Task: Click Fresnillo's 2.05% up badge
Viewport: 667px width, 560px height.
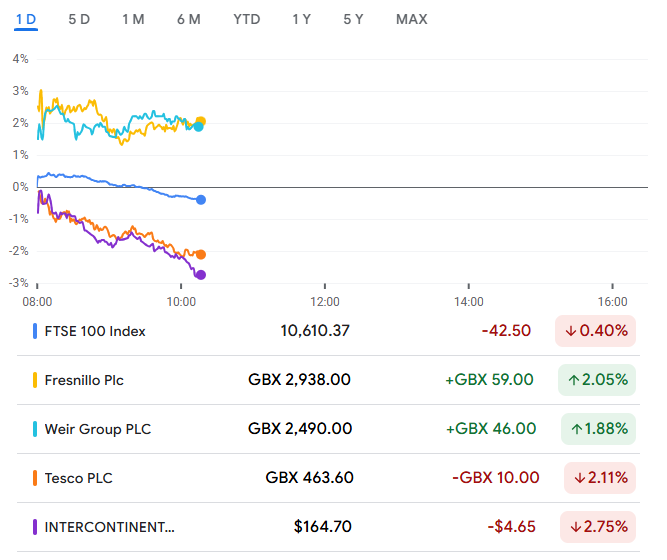Action: [597, 380]
